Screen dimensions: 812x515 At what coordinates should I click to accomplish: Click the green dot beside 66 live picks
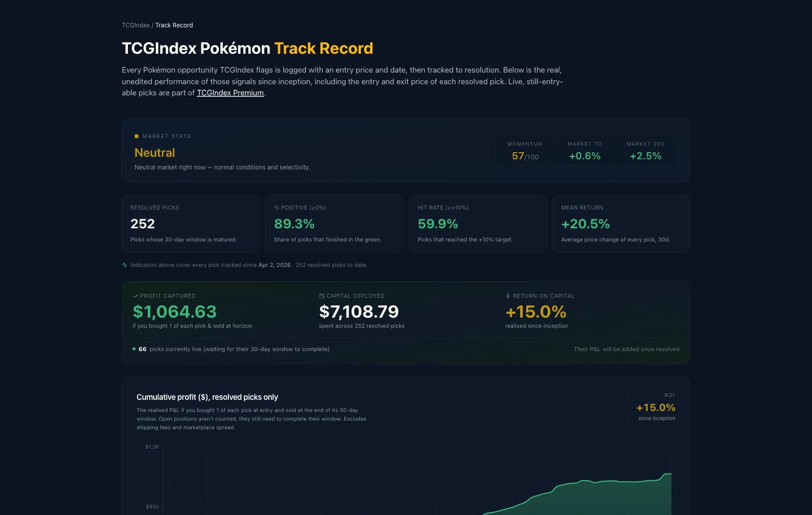(134, 349)
